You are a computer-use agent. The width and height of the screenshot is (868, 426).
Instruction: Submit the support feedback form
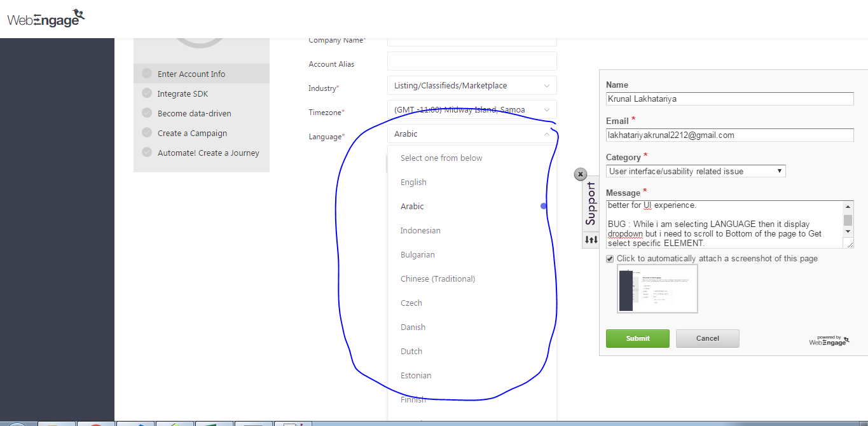tap(638, 338)
